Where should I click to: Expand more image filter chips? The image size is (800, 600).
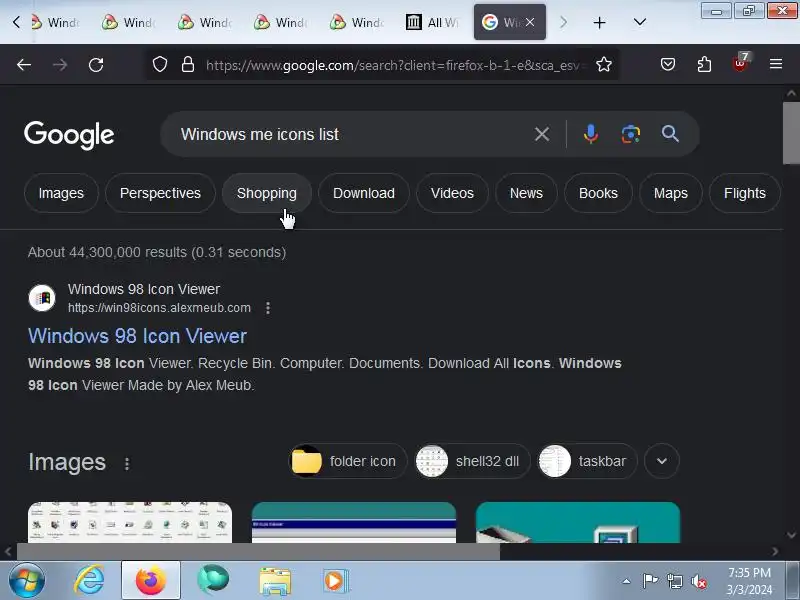click(x=662, y=461)
